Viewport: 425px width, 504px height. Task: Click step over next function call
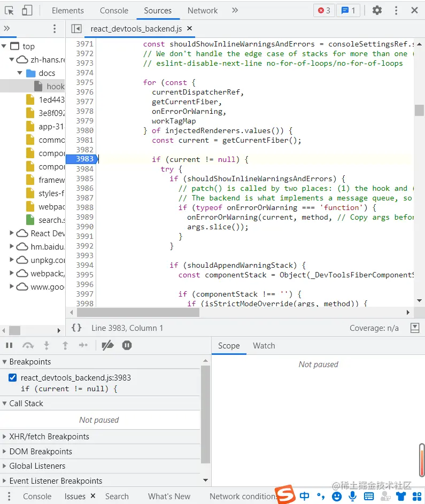[x=28, y=346]
